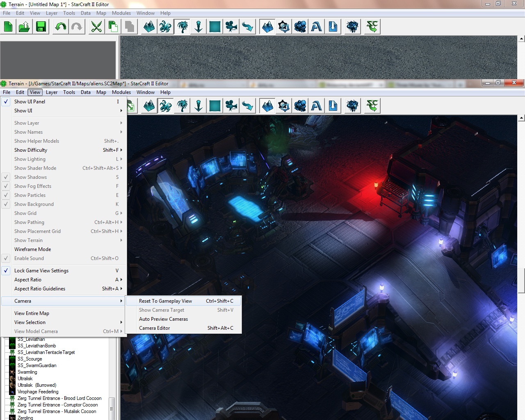The width and height of the screenshot is (525, 420).
Task: Click the Undo arrow in the Untitled Map toolbar
Action: click(x=61, y=27)
